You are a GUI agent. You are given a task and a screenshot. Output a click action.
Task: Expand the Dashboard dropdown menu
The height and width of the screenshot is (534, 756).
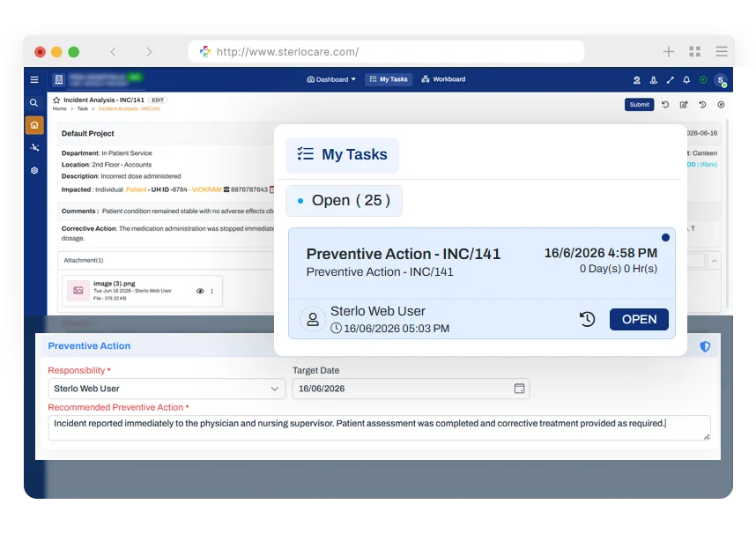331,79
